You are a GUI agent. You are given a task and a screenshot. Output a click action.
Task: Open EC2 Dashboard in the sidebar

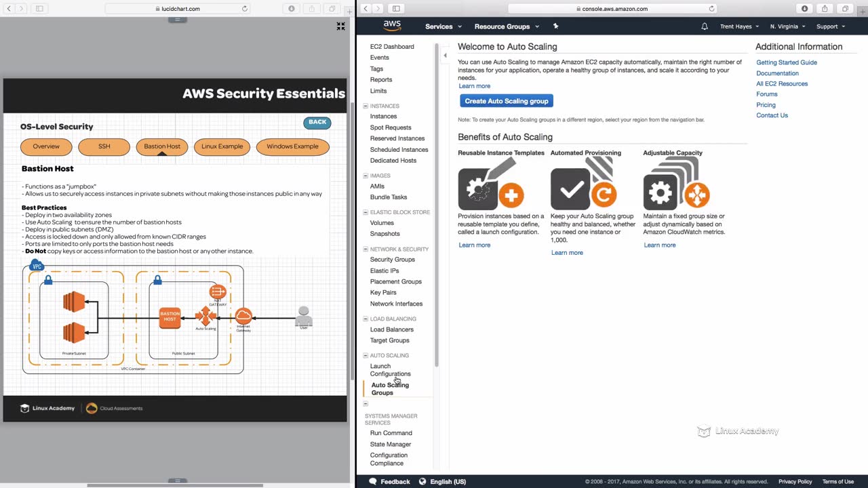point(392,47)
